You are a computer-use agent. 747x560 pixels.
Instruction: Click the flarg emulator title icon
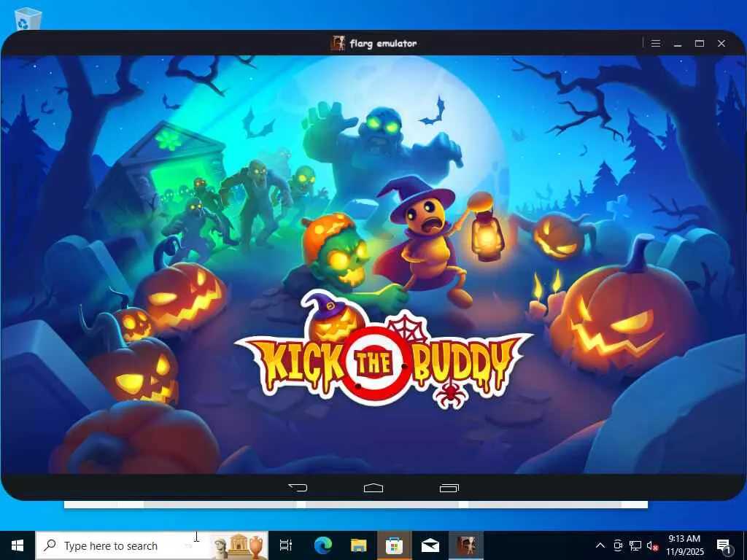338,43
